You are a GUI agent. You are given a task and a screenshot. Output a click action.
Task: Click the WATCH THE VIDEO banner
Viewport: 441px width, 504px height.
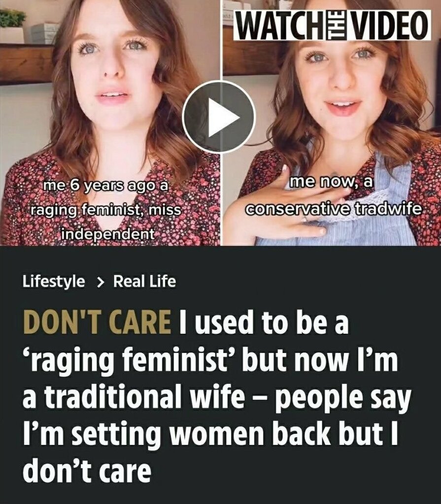[332, 25]
